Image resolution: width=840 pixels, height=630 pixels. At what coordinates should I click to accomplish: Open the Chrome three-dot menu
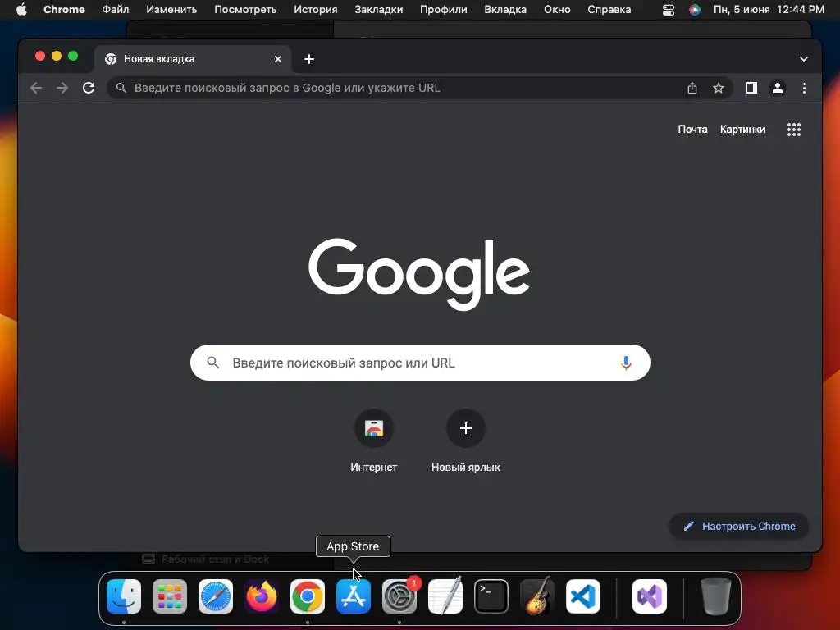(x=804, y=88)
